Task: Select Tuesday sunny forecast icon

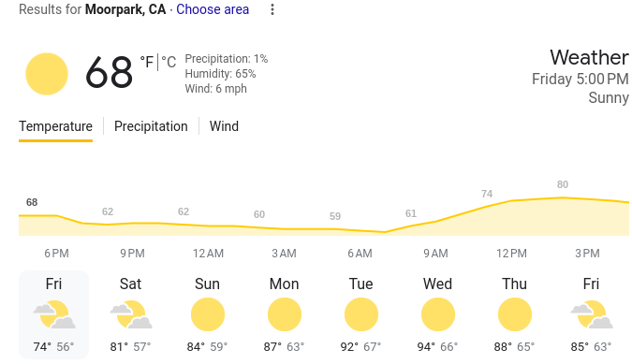Action: point(361,314)
